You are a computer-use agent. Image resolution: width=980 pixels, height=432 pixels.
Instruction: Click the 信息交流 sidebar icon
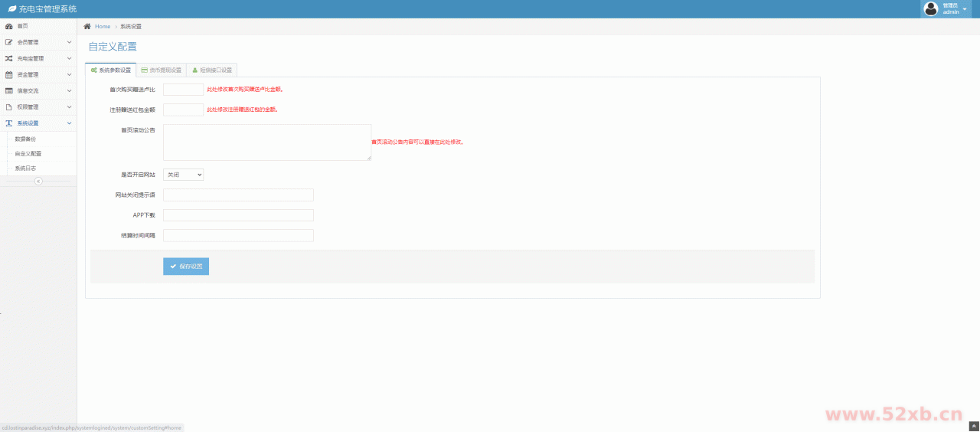coord(9,90)
